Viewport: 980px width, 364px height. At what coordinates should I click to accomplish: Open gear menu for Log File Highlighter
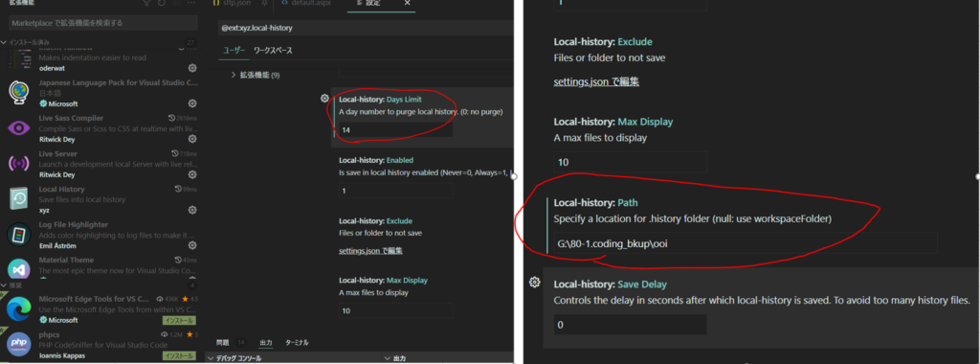coord(192,245)
